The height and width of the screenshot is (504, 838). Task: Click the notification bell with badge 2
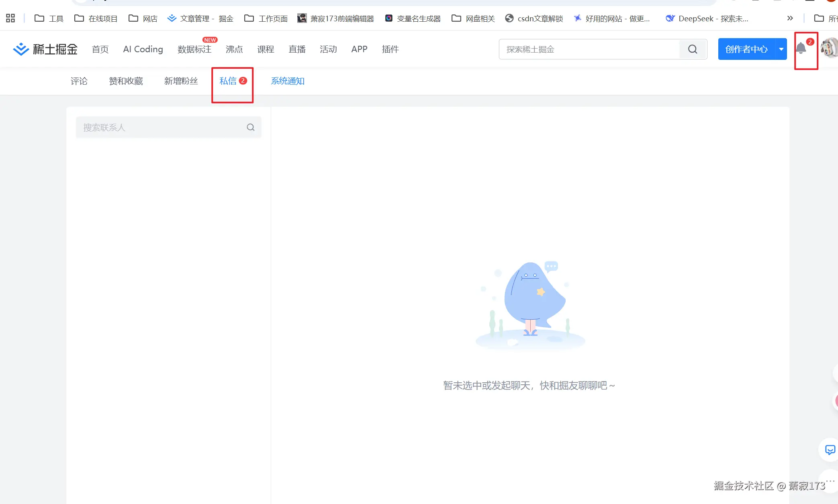(802, 49)
